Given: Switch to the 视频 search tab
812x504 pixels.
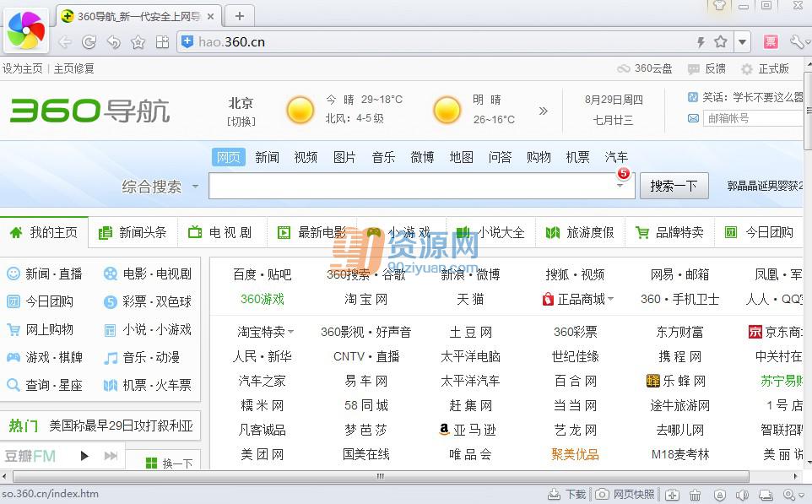Looking at the screenshot, I should pos(306,157).
